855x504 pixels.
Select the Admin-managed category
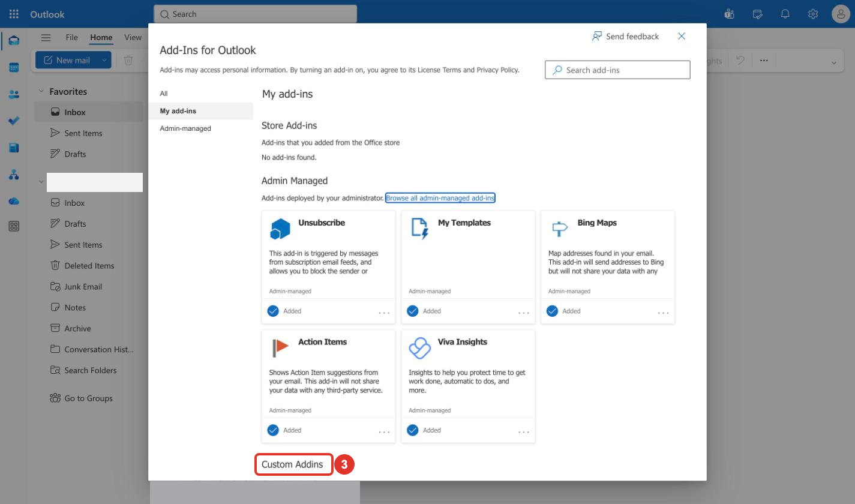185,128
